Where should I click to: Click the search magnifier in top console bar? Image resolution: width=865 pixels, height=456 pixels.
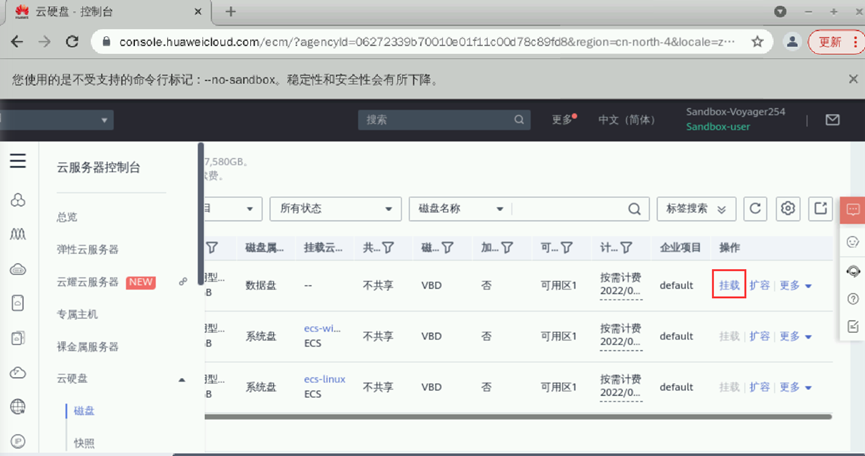click(x=519, y=120)
